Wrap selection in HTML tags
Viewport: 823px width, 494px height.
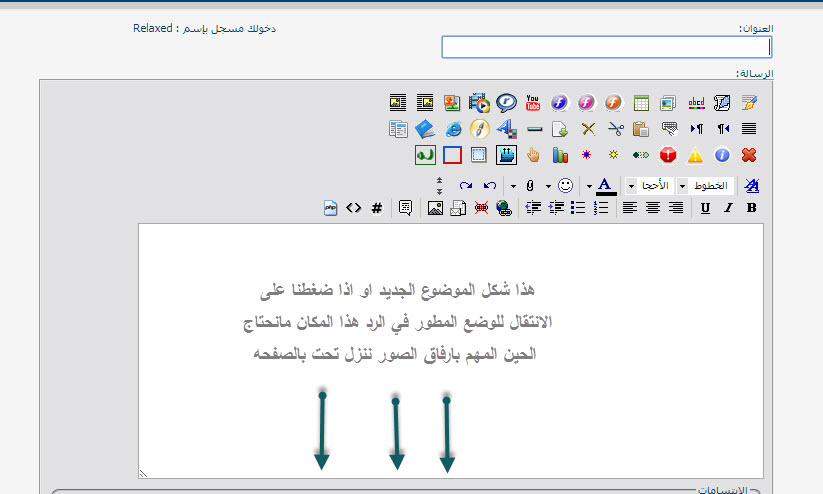353,208
